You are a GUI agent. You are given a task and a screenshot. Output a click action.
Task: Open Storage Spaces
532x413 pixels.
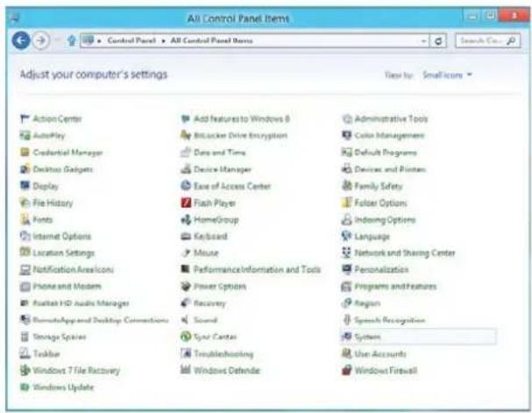pos(60,337)
